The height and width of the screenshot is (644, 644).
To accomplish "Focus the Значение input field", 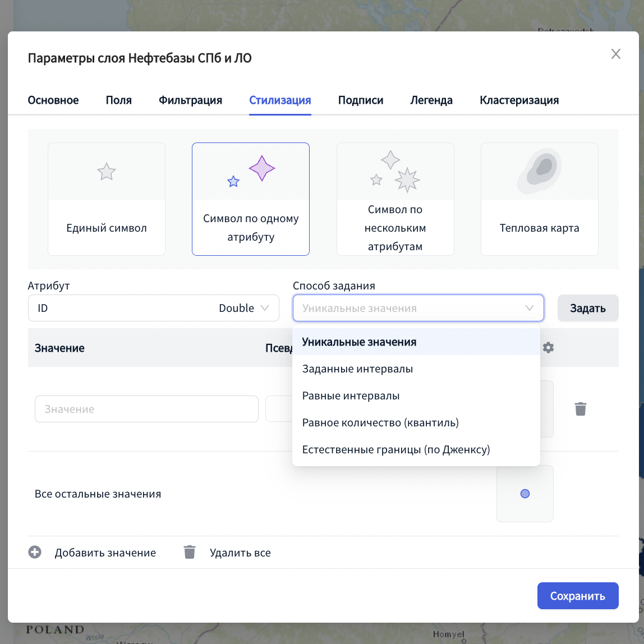I will pos(146,409).
